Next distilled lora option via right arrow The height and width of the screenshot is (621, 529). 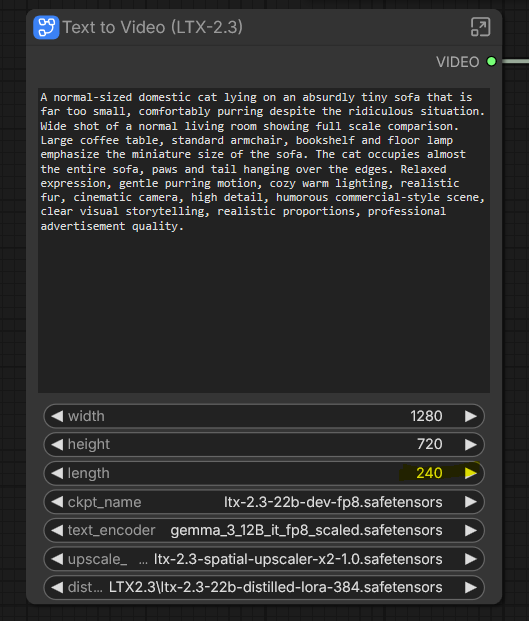[470, 587]
